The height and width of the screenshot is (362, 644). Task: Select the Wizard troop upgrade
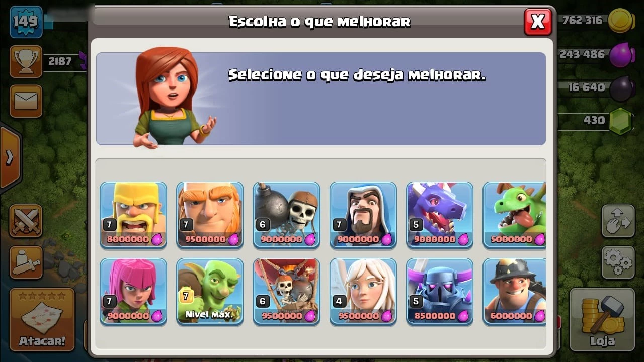click(x=363, y=215)
